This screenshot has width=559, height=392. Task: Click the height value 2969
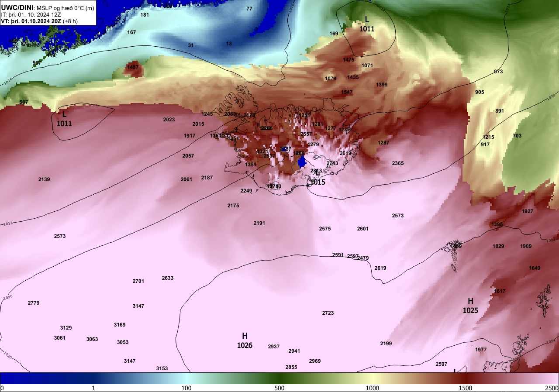pyautogui.click(x=315, y=361)
